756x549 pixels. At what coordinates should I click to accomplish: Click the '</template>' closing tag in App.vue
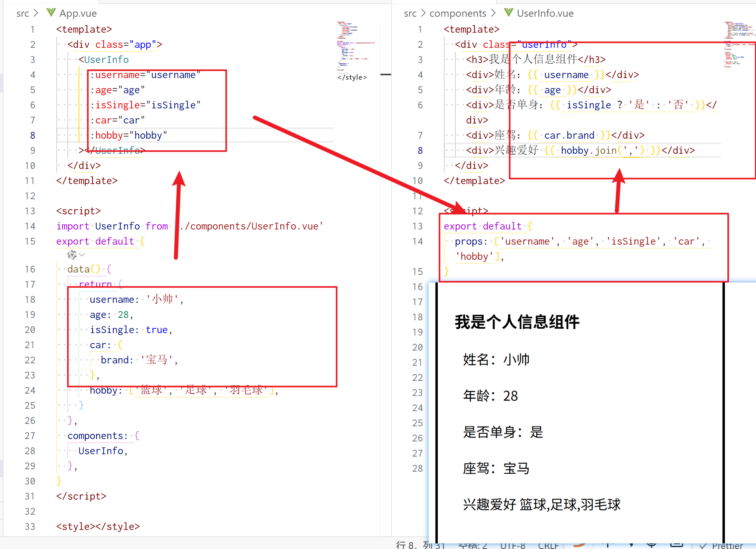coord(87,181)
